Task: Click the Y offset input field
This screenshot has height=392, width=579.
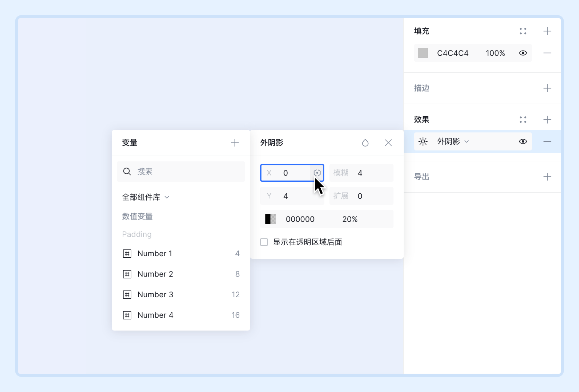Action: [x=292, y=196]
